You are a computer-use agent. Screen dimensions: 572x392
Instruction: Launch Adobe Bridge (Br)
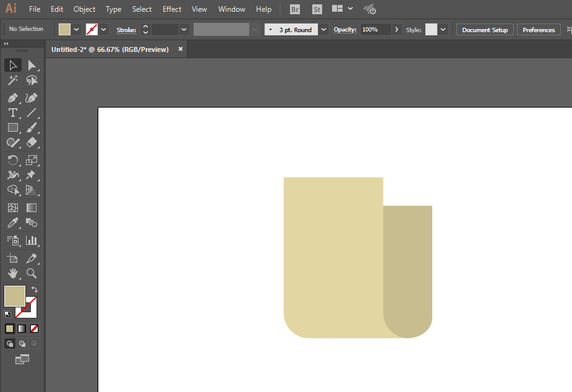[295, 9]
